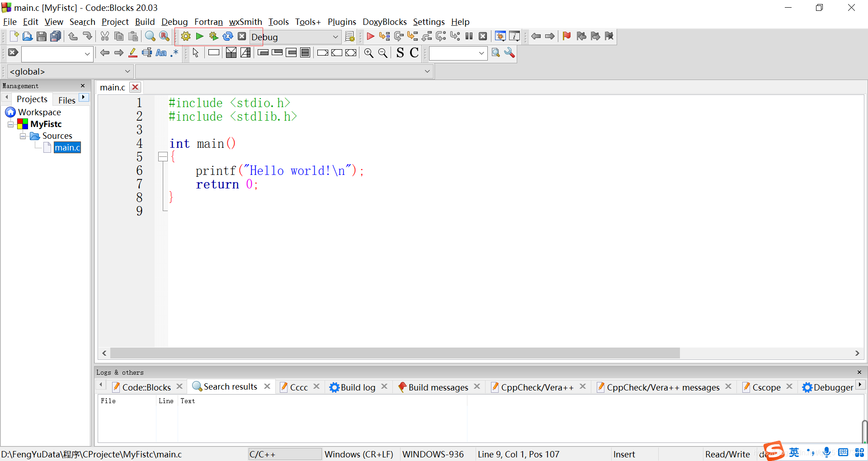Viewport: 868px width, 461px height.
Task: Click the Build and run icon
Action: (213, 36)
